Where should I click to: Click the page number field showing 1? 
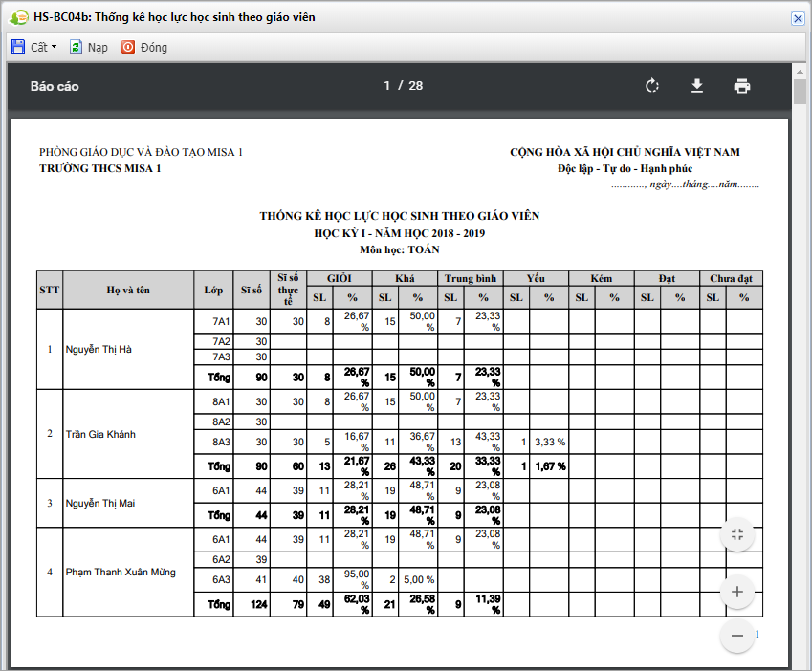click(x=386, y=86)
